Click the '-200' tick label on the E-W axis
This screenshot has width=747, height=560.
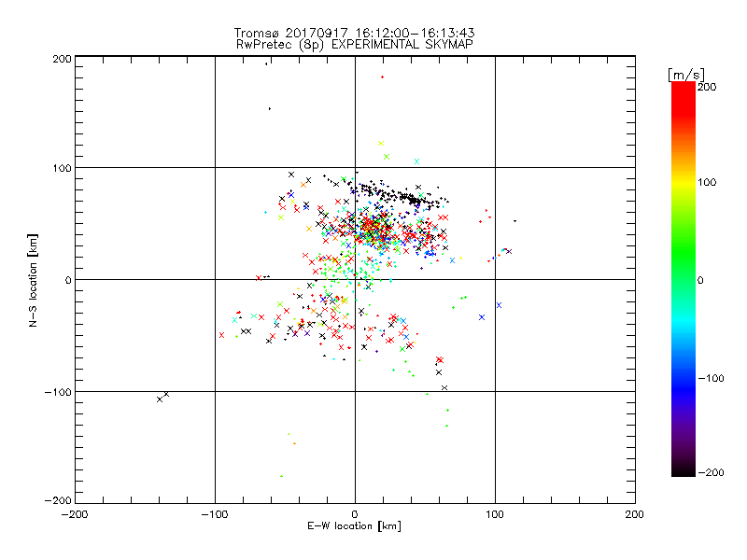coord(75,514)
